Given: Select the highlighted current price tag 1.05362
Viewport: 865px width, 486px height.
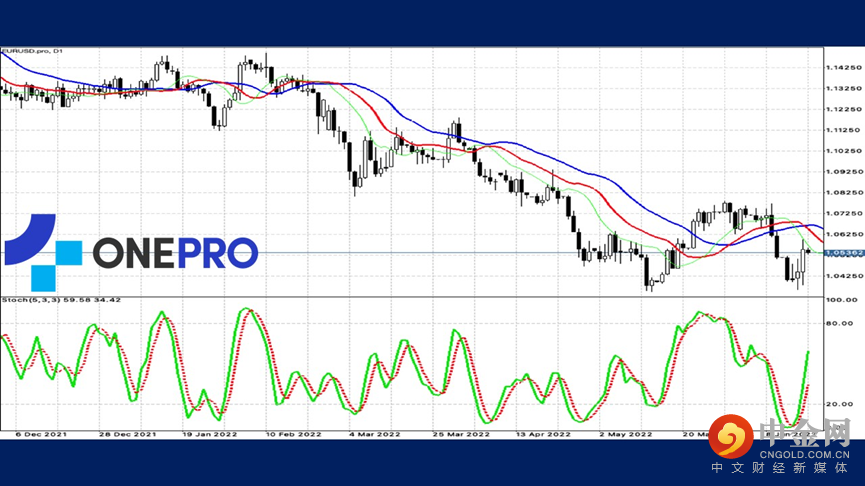Looking at the screenshot, I should point(844,253).
